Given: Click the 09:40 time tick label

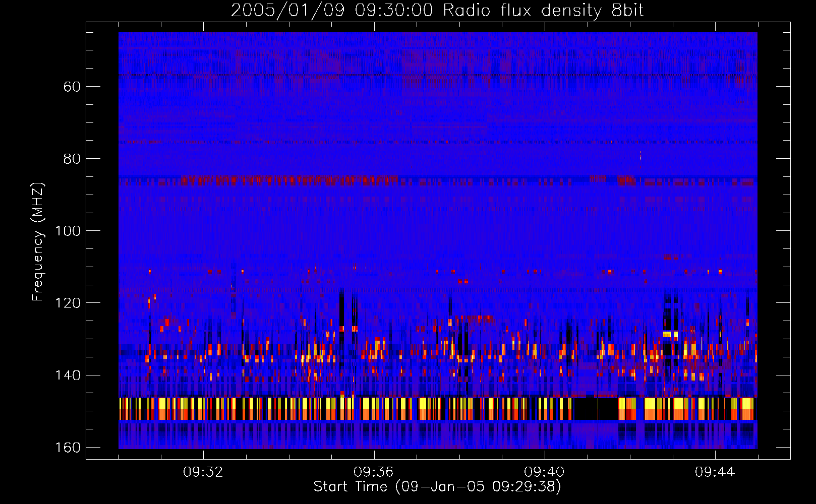Looking at the screenshot, I should click(x=544, y=472).
